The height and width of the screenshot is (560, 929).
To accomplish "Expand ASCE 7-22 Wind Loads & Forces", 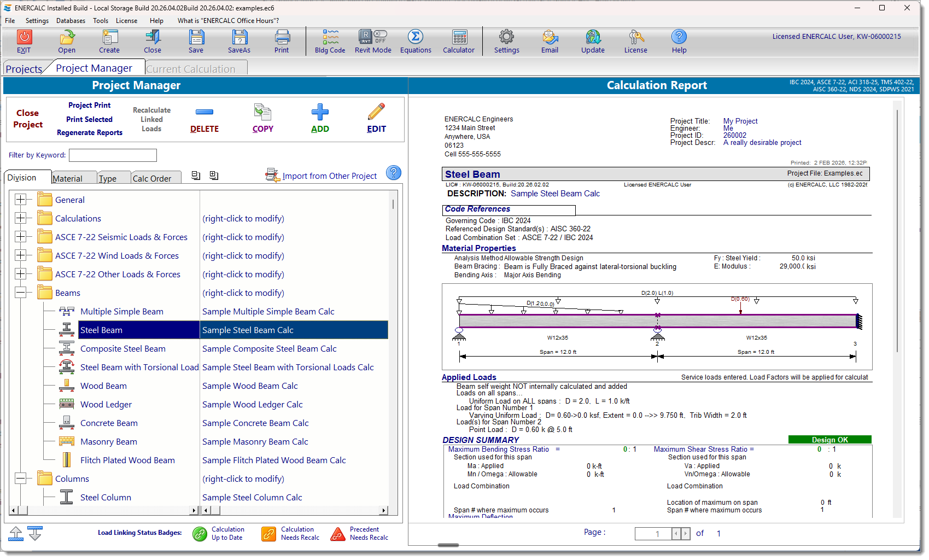I will pyautogui.click(x=20, y=255).
